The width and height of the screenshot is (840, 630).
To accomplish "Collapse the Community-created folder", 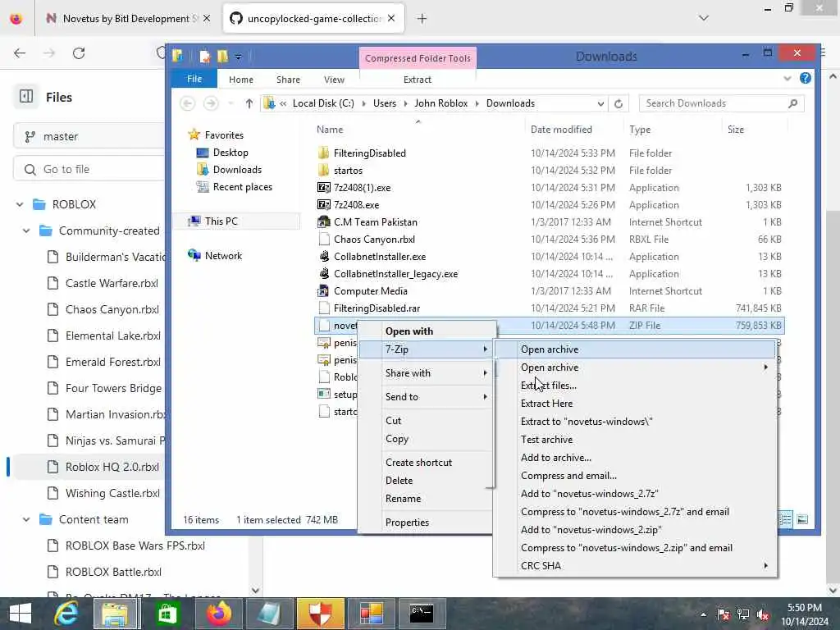I will (26, 231).
